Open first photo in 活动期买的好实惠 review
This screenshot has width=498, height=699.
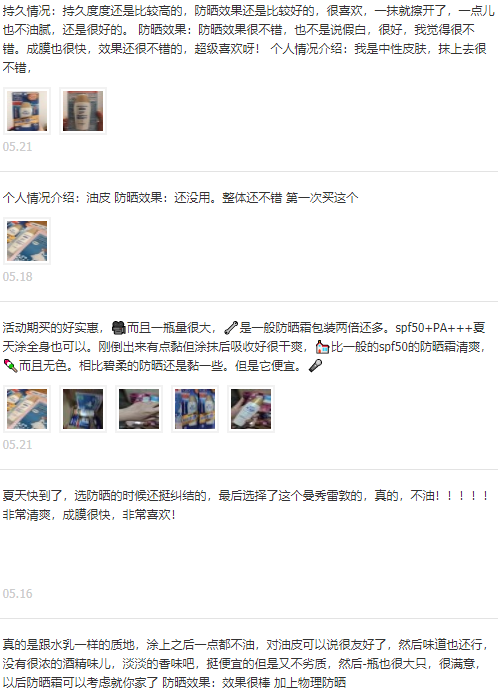27,409
